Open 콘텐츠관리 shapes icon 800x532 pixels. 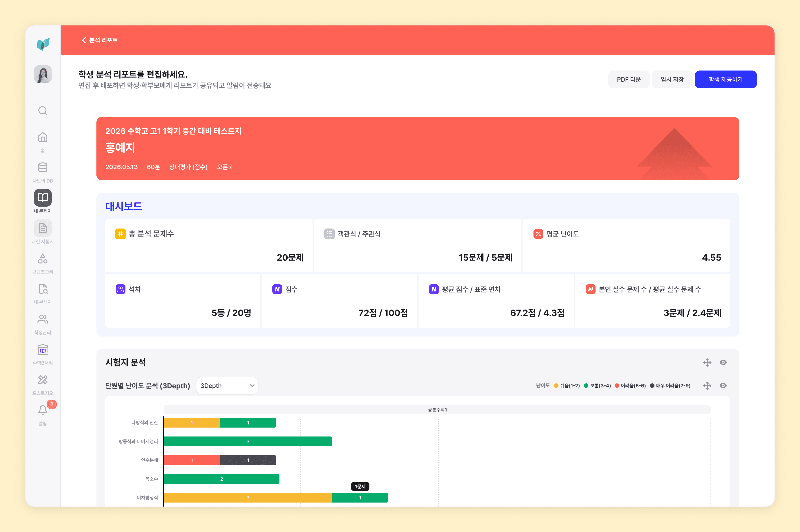[43, 259]
